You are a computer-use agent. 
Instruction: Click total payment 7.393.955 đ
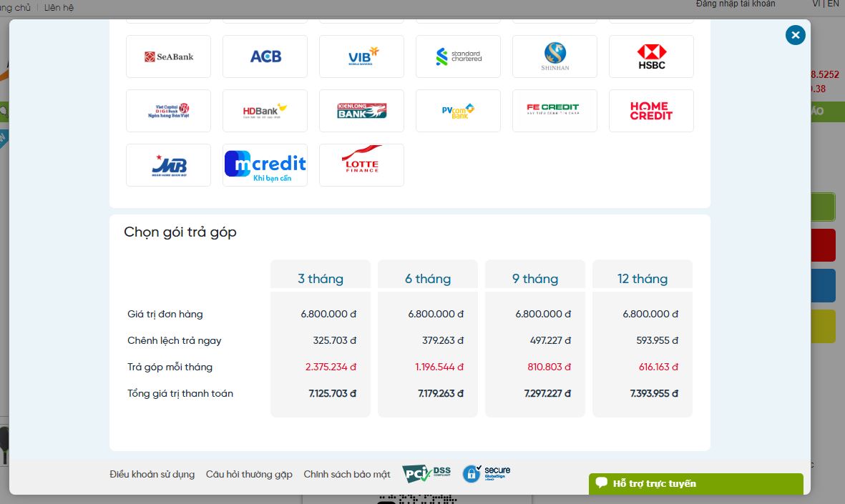tap(654, 394)
